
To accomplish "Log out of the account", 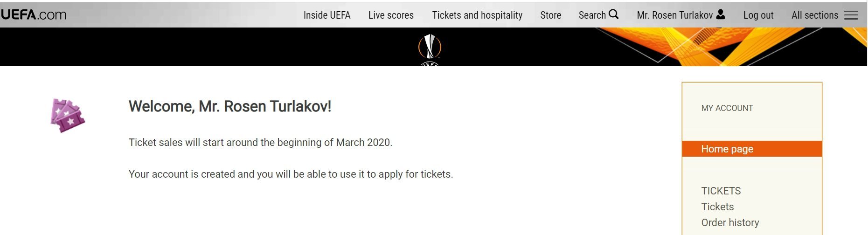I will pyautogui.click(x=758, y=15).
